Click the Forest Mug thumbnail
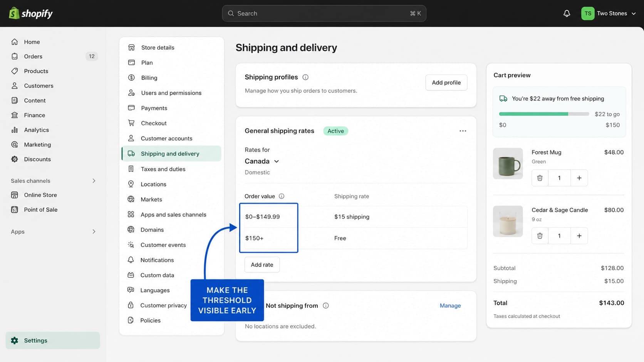 click(508, 163)
